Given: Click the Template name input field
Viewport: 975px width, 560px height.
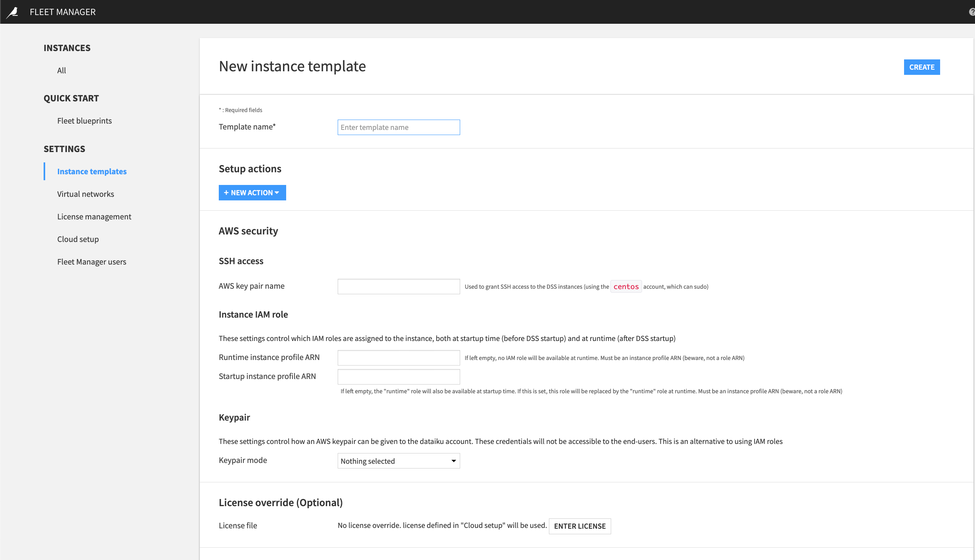Looking at the screenshot, I should 398,127.
